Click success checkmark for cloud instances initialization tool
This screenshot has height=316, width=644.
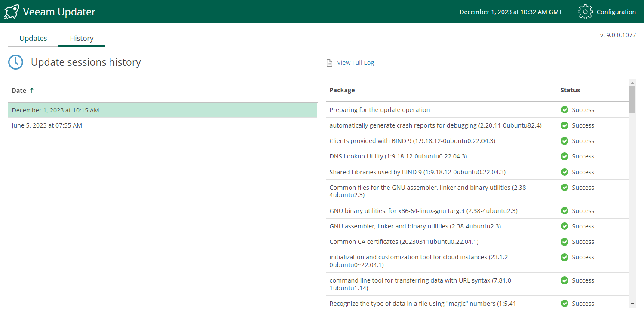pos(564,257)
